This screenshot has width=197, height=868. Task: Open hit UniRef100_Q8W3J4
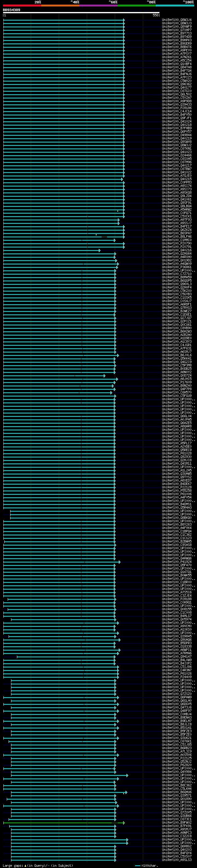177,20
